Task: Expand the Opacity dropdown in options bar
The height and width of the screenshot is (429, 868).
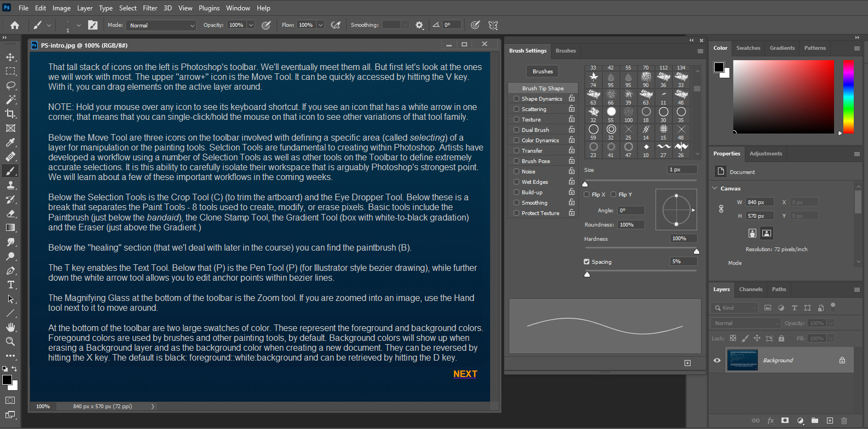Action: click(251, 25)
